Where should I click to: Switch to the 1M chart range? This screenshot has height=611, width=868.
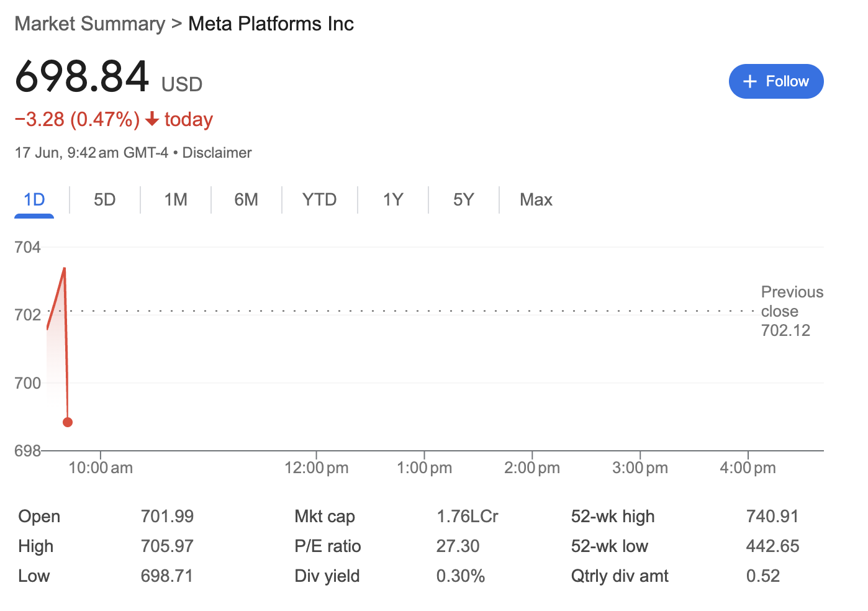(176, 199)
